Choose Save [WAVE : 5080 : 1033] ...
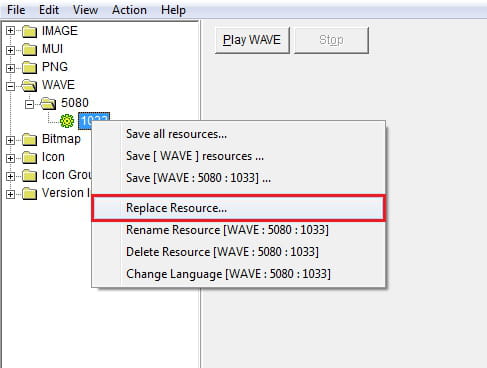This screenshot has height=368, width=487. pyautogui.click(x=239, y=178)
